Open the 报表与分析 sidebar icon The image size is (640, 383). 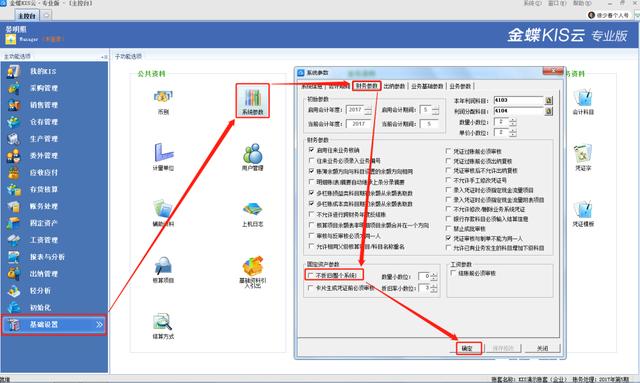click(x=13, y=257)
